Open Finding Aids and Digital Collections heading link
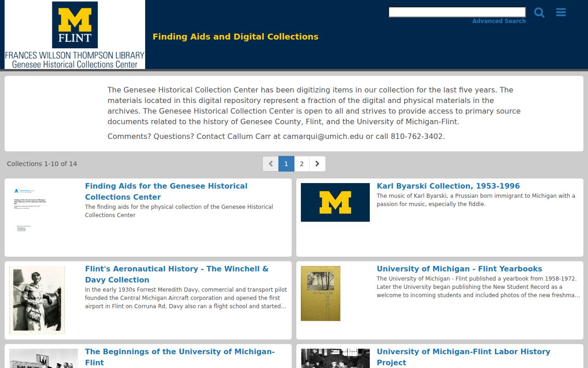The height and width of the screenshot is (368, 588). [x=235, y=37]
